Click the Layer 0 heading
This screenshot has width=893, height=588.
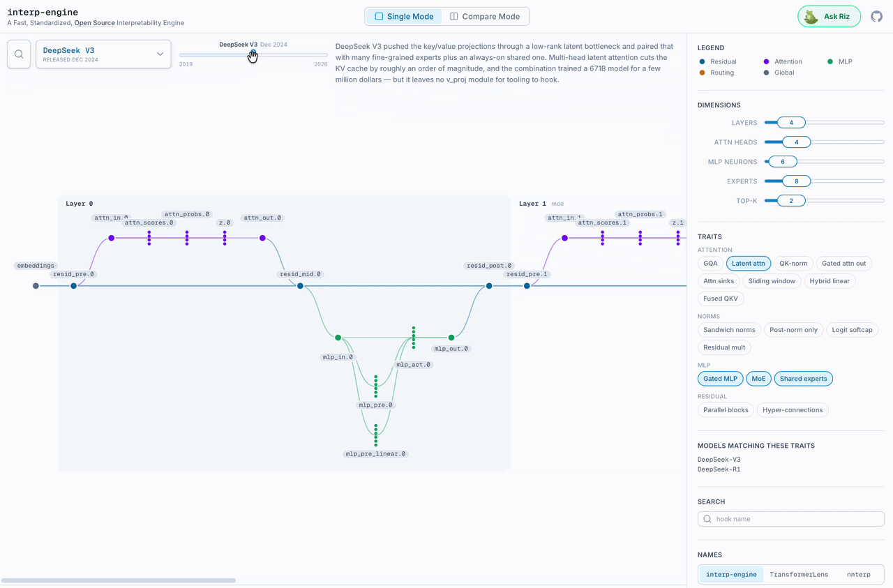click(x=79, y=204)
